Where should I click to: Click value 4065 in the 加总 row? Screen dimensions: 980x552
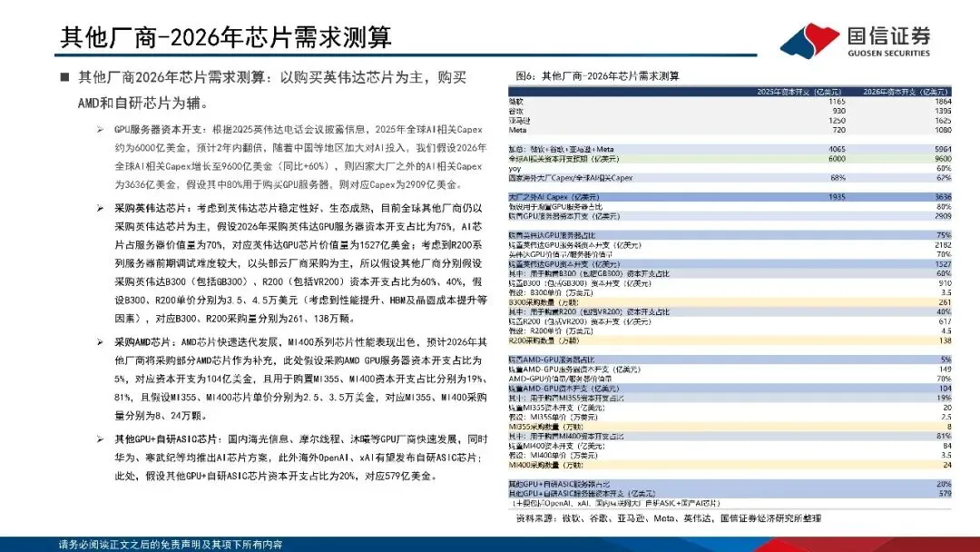tap(837, 150)
